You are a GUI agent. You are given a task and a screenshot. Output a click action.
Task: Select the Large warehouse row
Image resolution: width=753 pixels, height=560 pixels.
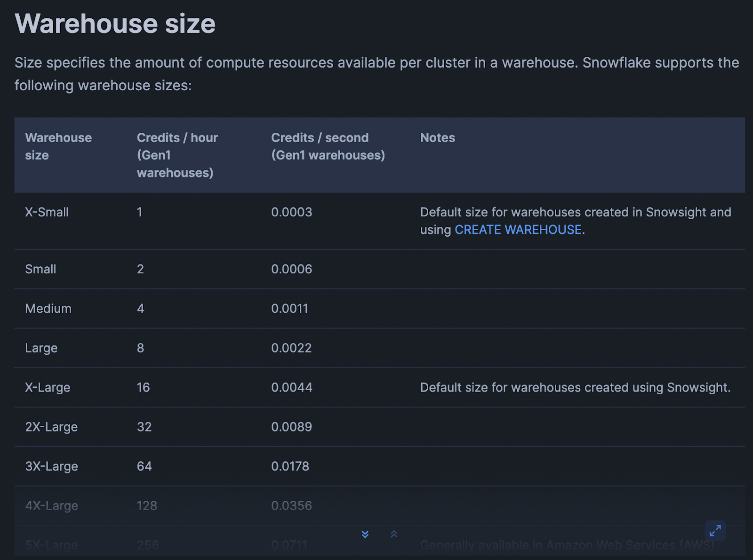[41, 348]
